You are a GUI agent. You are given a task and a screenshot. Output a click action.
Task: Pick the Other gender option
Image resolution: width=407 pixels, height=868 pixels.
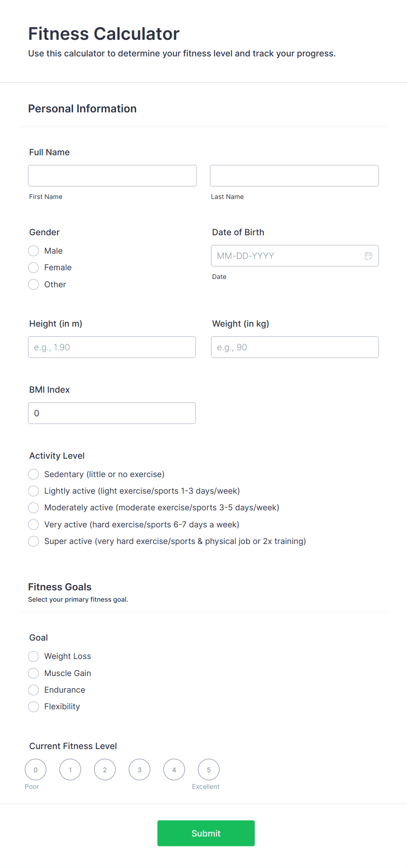click(x=34, y=285)
